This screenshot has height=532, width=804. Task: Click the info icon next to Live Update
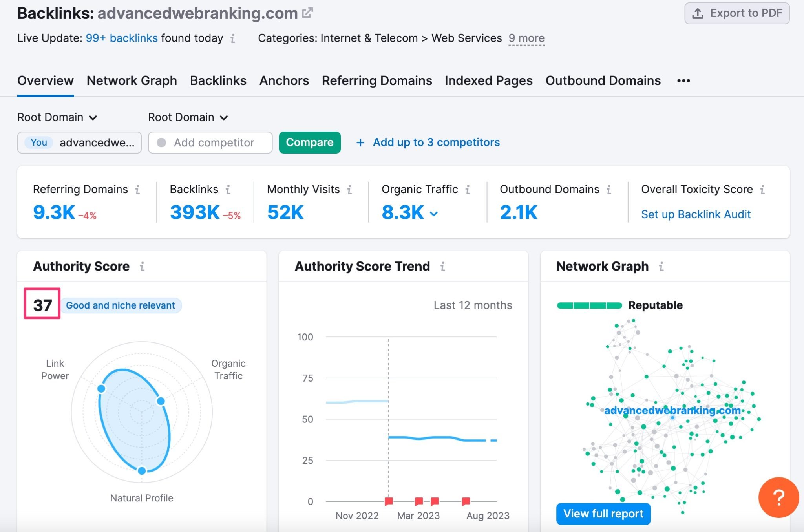(x=233, y=39)
